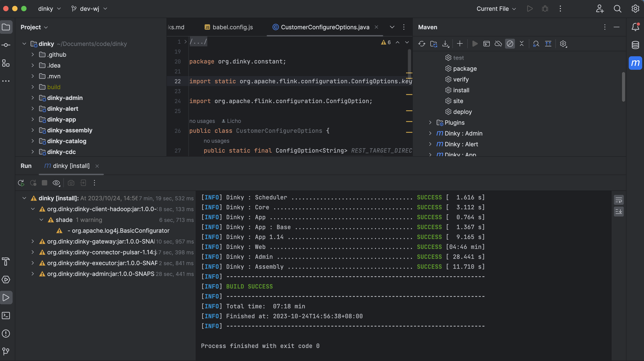Open Notifications bell icon
Viewport: 644px width, 361px height.
pos(635,27)
